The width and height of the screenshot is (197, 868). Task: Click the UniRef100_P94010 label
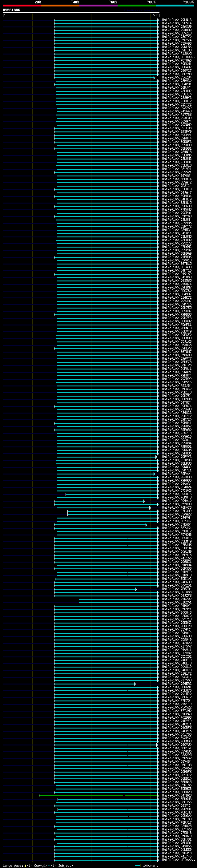coord(177,501)
